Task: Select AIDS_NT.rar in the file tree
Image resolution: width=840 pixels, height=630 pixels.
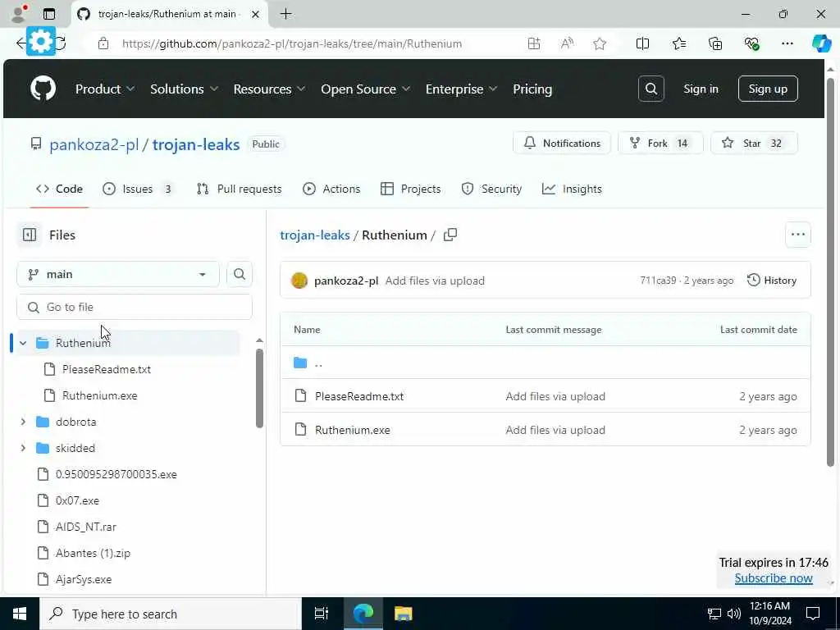Action: coord(85,527)
